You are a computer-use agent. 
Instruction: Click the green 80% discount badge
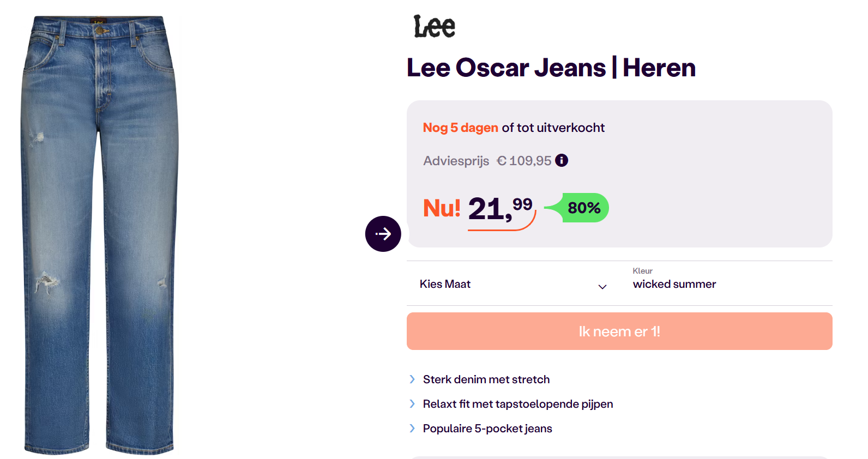(583, 207)
